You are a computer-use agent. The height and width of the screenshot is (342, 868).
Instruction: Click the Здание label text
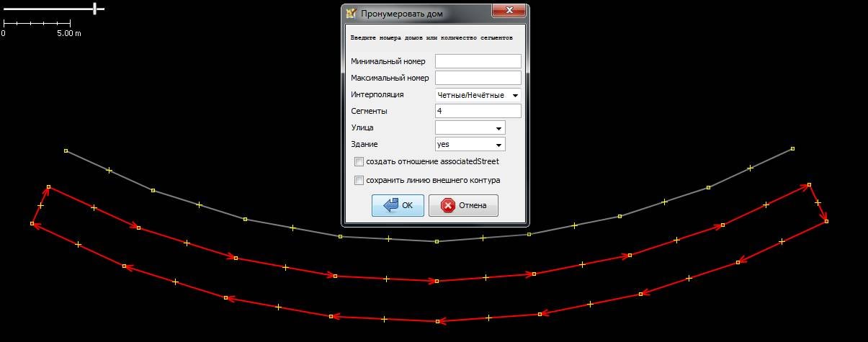tap(364, 144)
